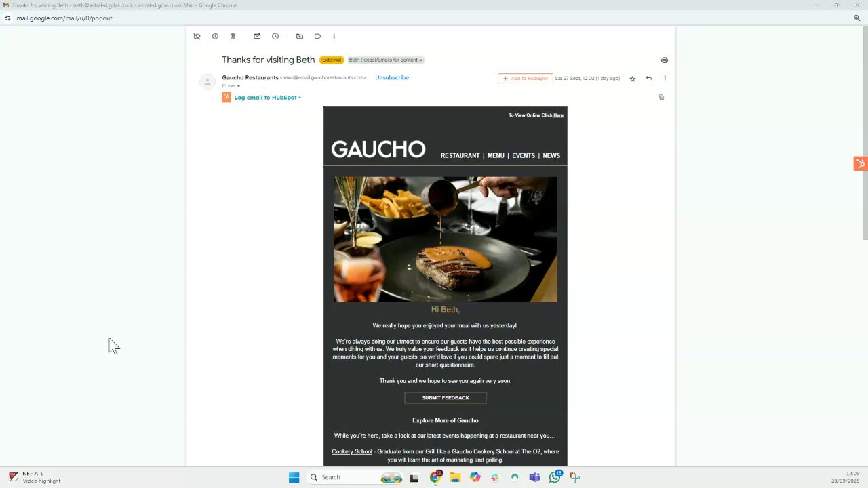The width and height of the screenshot is (868, 488).
Task: Open the Windows Start menu
Action: (294, 477)
